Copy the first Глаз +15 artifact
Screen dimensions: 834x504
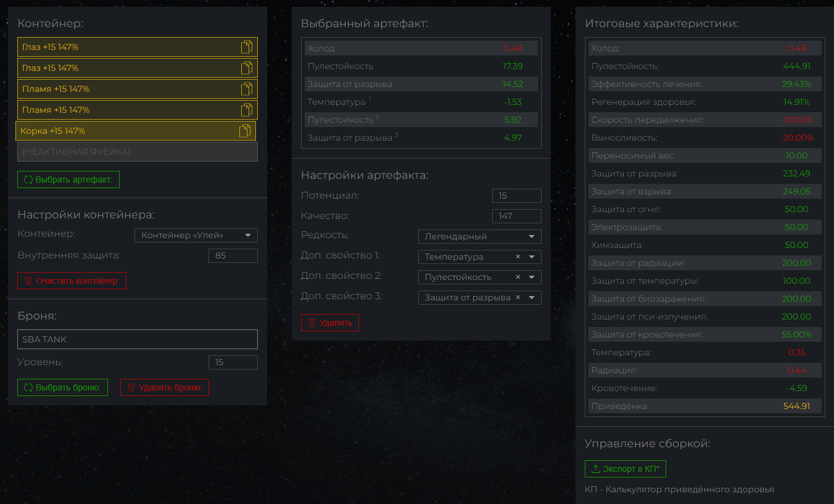pyautogui.click(x=246, y=47)
